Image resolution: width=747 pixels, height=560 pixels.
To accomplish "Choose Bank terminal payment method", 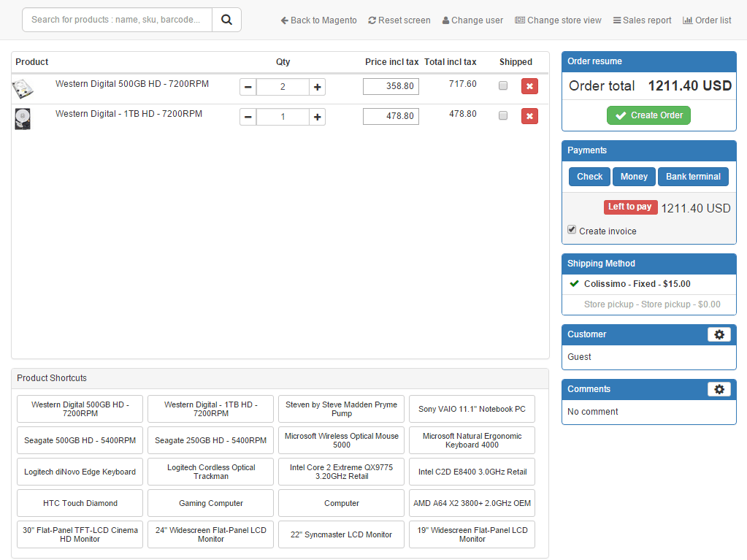I will 693,177.
